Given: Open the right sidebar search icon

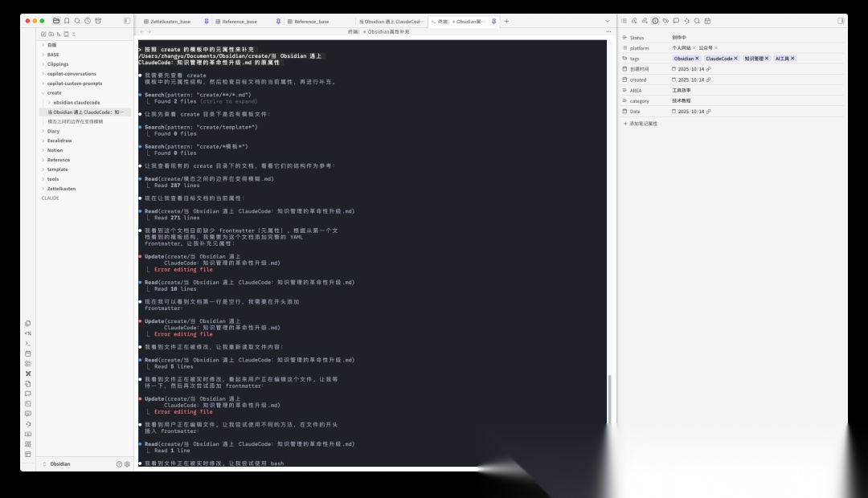Looking at the screenshot, I should click(697, 21).
